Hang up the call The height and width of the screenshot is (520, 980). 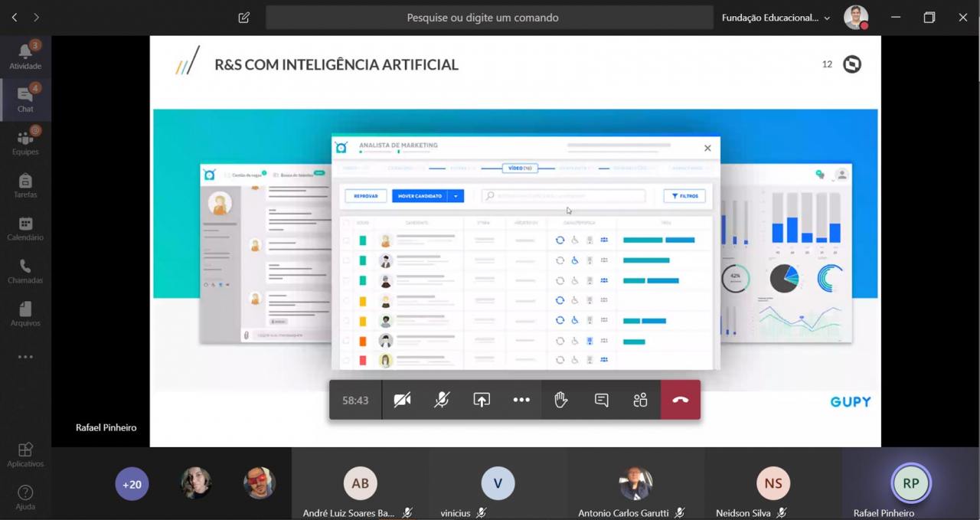[681, 400]
